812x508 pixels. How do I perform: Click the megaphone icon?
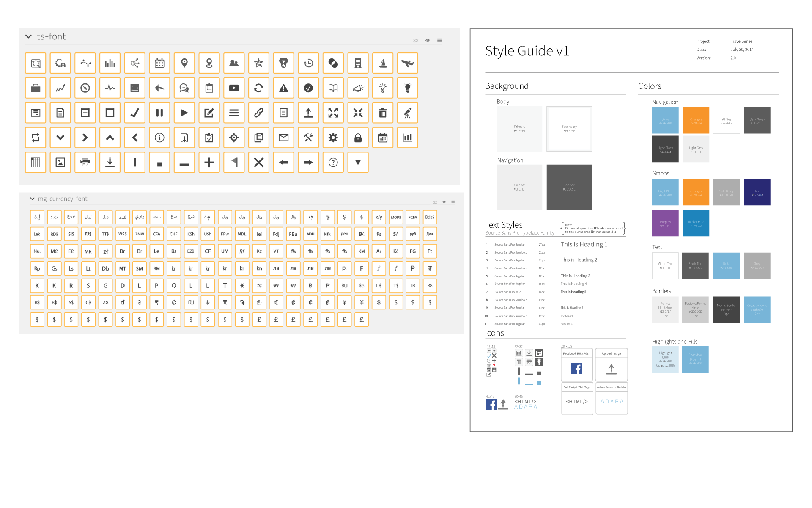[358, 88]
